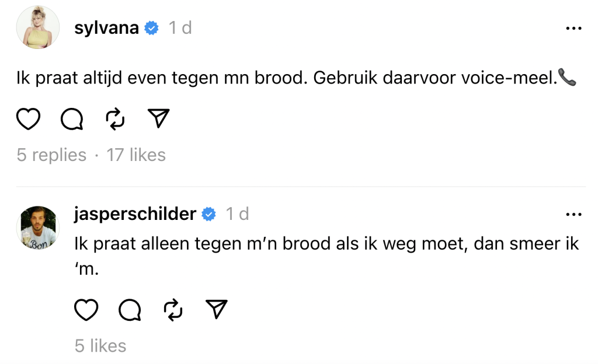598x364 pixels.
Task: Go to sylvana's username link
Action: pos(107,28)
